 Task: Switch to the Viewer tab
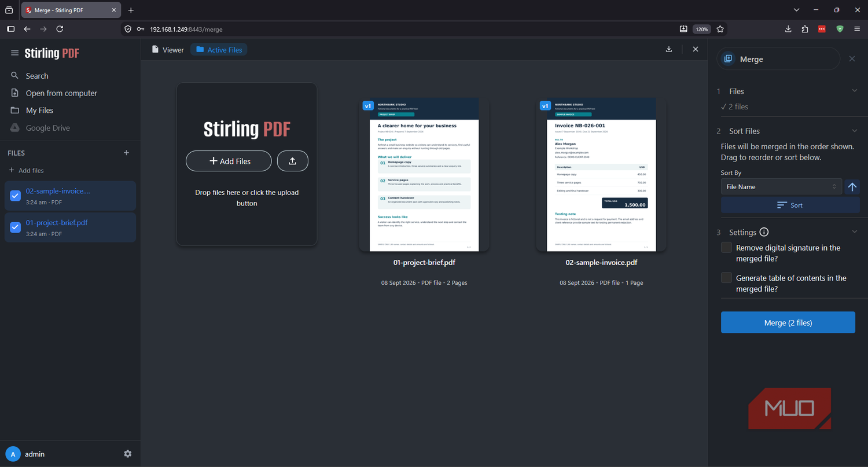tap(168, 50)
